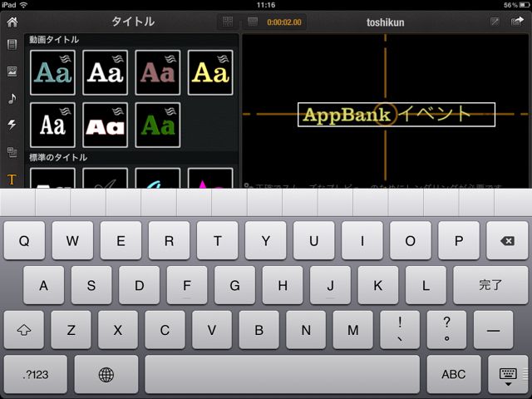
Task: Tap the Q key
Action: [24, 240]
